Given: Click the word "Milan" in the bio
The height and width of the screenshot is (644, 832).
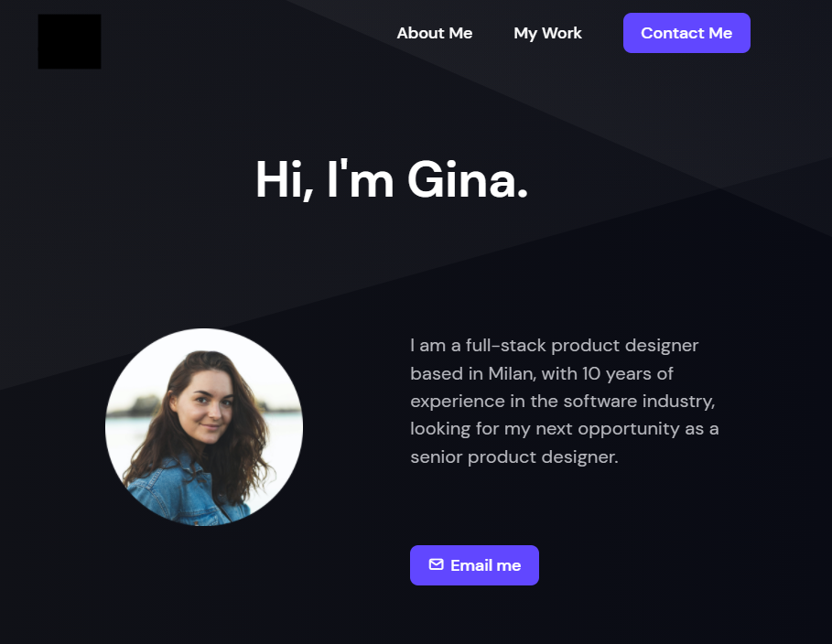Looking at the screenshot, I should click(x=509, y=373).
